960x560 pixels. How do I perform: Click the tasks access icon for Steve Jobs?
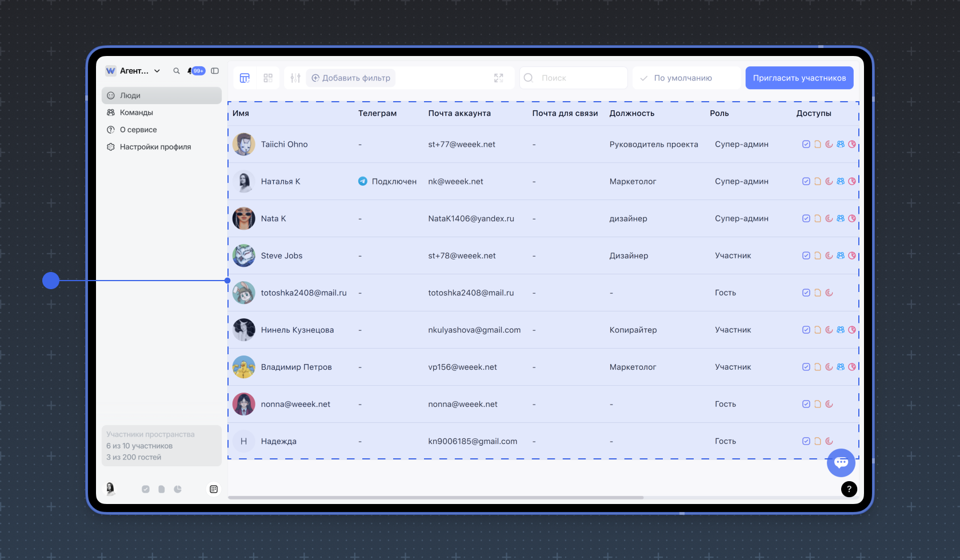click(806, 256)
